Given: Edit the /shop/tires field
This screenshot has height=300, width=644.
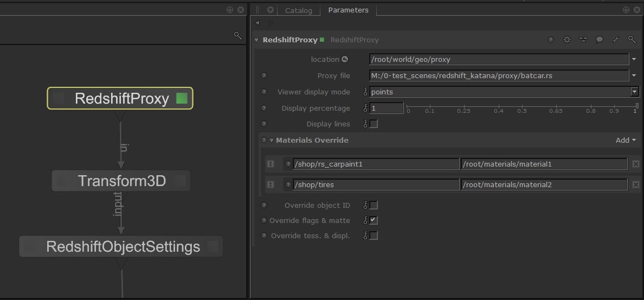Looking at the screenshot, I should (x=376, y=184).
